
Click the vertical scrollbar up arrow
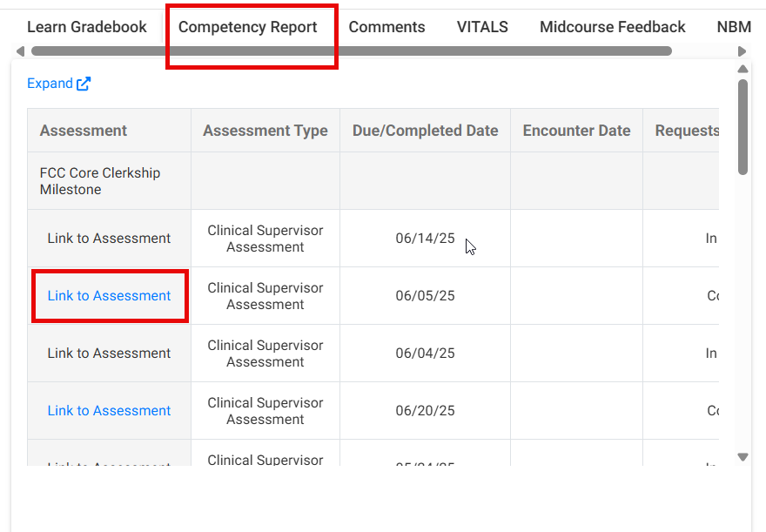(743, 69)
